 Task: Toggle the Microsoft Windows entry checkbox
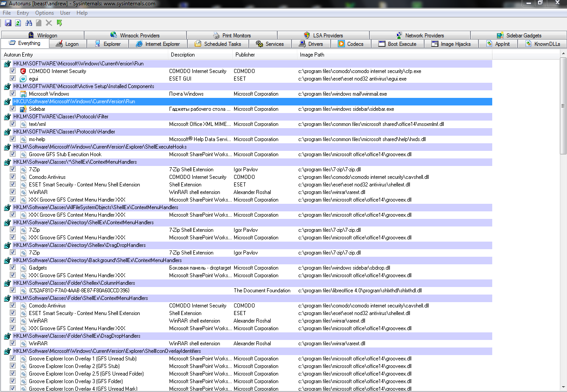tap(12, 93)
